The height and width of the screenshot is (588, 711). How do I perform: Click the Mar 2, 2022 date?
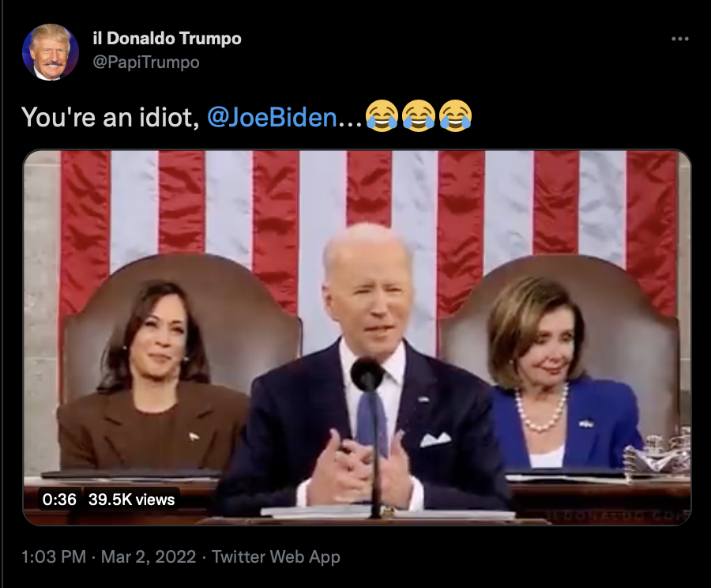pyautogui.click(x=149, y=556)
